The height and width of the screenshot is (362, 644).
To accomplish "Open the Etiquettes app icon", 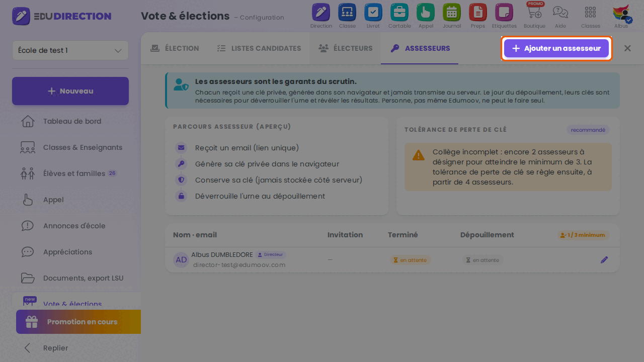I will (504, 12).
